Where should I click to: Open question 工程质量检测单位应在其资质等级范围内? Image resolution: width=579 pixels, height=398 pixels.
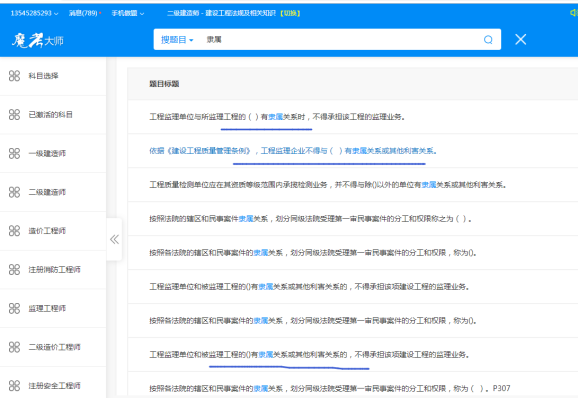pos(328,185)
